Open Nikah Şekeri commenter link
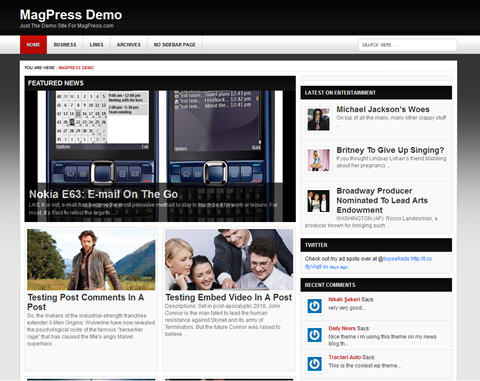480x381 pixels. 344,299
